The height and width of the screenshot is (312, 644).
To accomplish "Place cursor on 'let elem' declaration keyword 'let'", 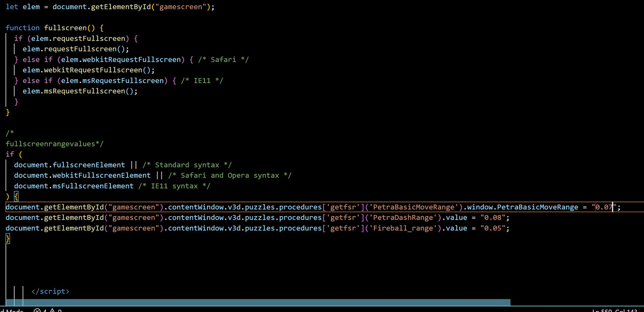I will click(x=12, y=7).
